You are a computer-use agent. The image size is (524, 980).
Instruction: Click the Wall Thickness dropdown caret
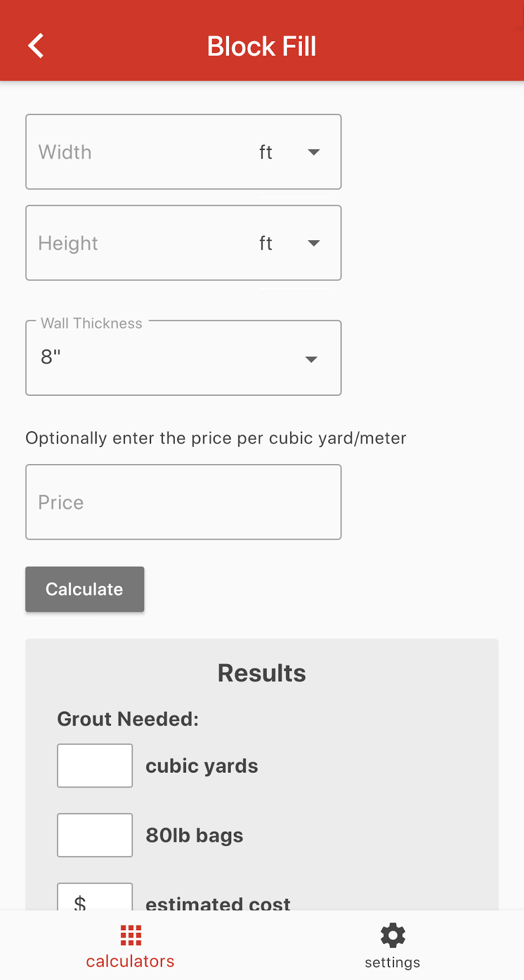coord(311,359)
